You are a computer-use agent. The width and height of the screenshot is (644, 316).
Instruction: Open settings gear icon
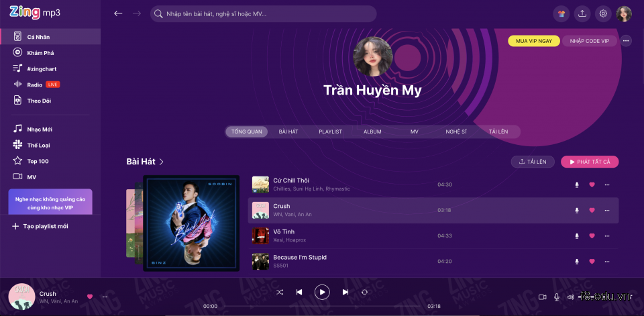(x=603, y=13)
